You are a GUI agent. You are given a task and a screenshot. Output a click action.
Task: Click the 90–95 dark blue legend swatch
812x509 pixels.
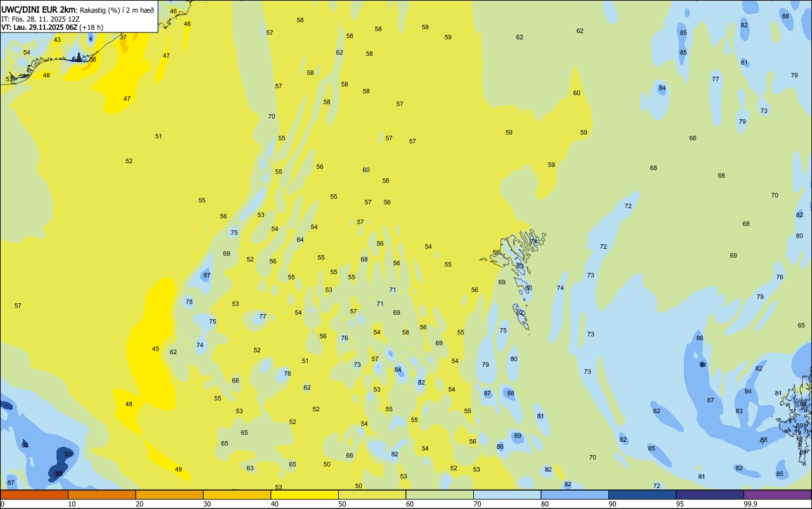(642, 494)
